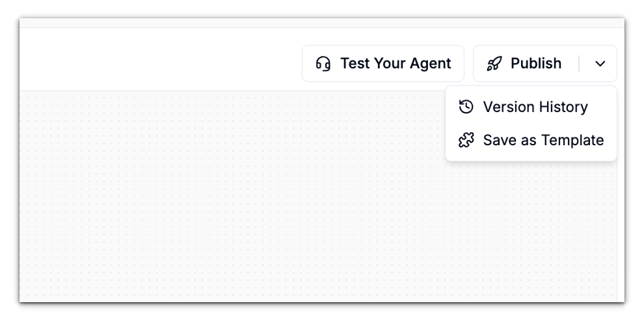Image resolution: width=644 pixels, height=323 pixels.
Task: Collapse the Publish dropdown via the chevron
Action: tap(600, 63)
